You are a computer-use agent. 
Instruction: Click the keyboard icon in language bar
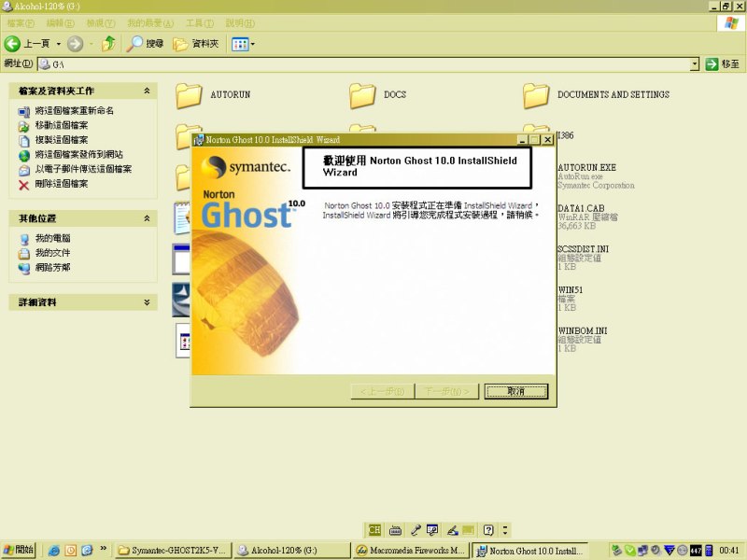click(x=395, y=530)
